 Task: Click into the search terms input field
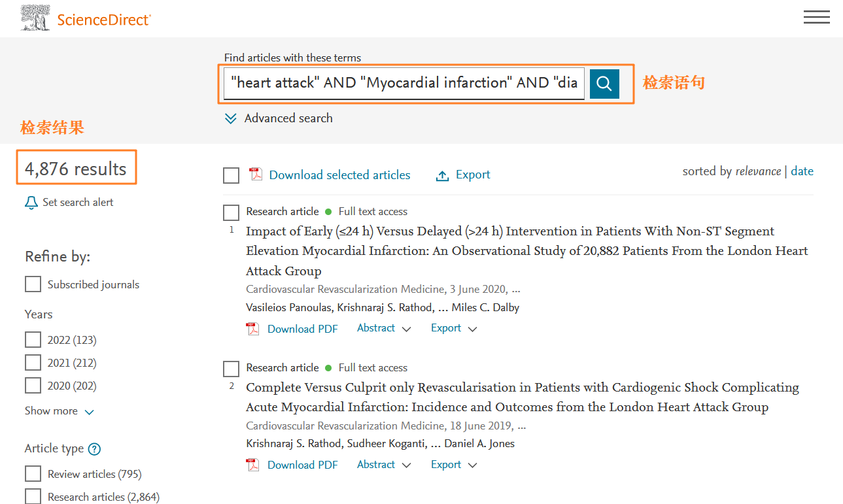[x=404, y=83]
